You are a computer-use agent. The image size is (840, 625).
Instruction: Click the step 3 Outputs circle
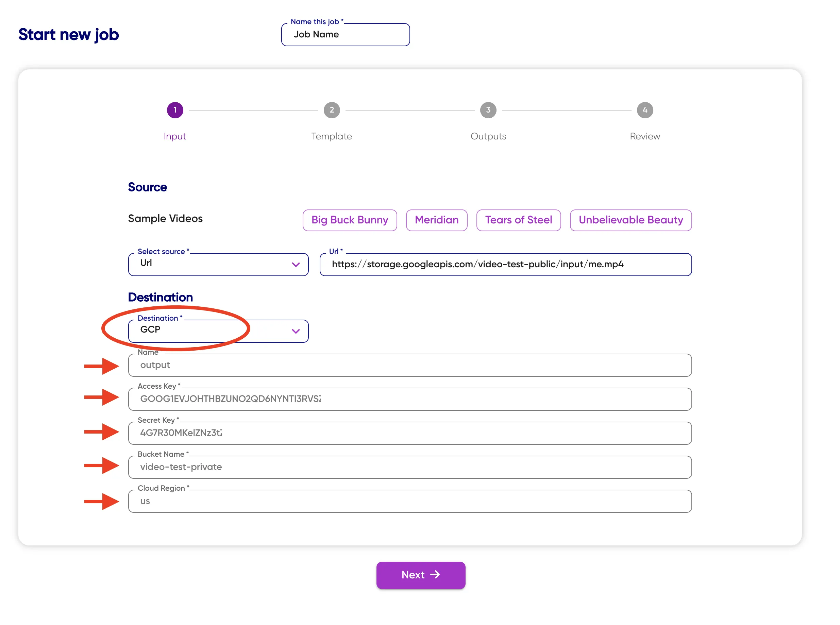tap(488, 110)
